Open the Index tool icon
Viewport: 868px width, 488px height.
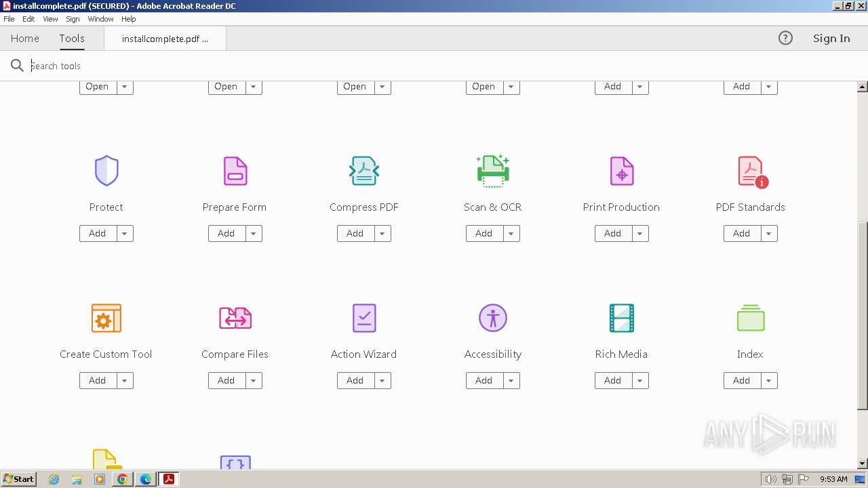pyautogui.click(x=751, y=318)
